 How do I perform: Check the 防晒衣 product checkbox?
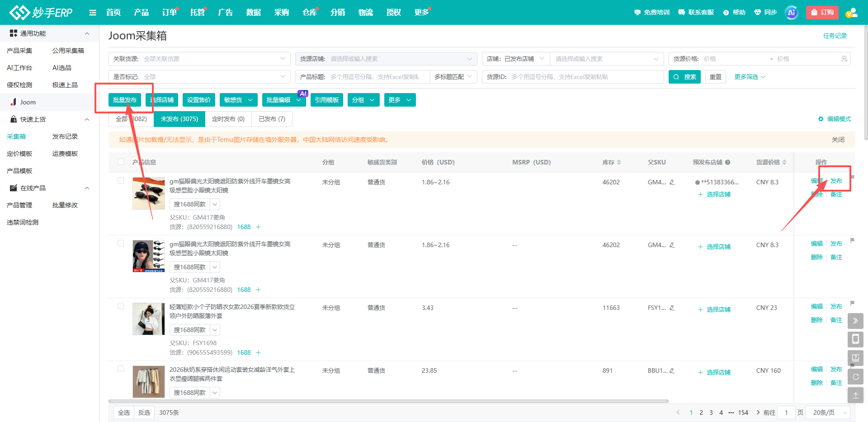[x=121, y=306]
